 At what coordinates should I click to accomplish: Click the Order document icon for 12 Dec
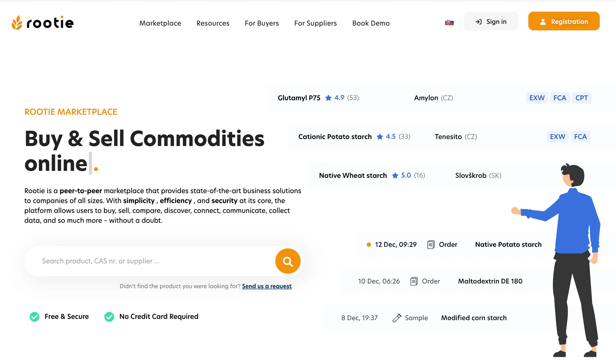[431, 245]
